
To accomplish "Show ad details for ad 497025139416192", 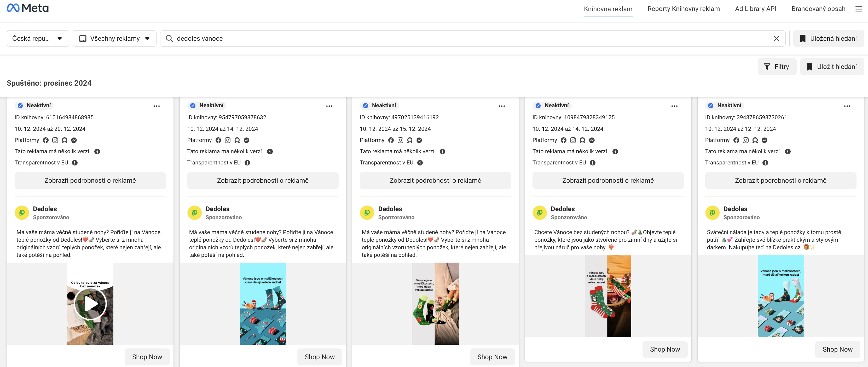I will coord(435,180).
